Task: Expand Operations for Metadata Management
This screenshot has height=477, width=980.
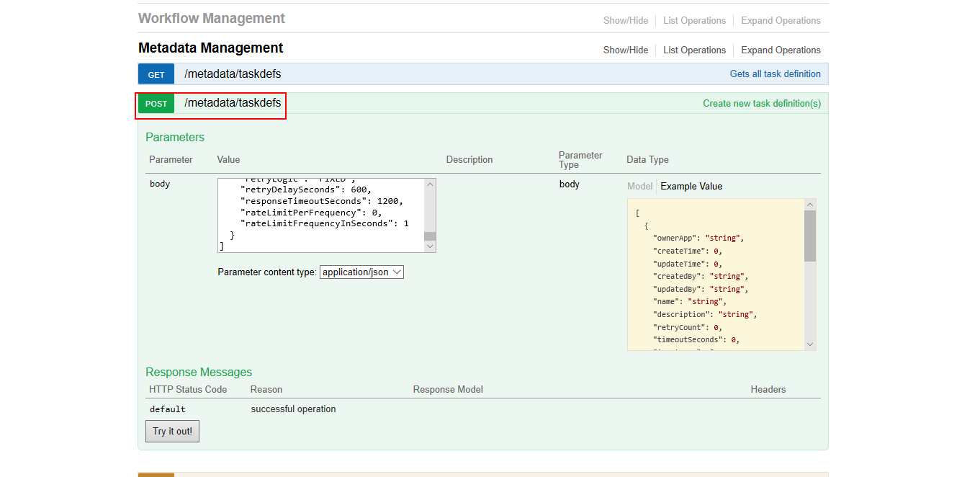Action: pos(781,50)
